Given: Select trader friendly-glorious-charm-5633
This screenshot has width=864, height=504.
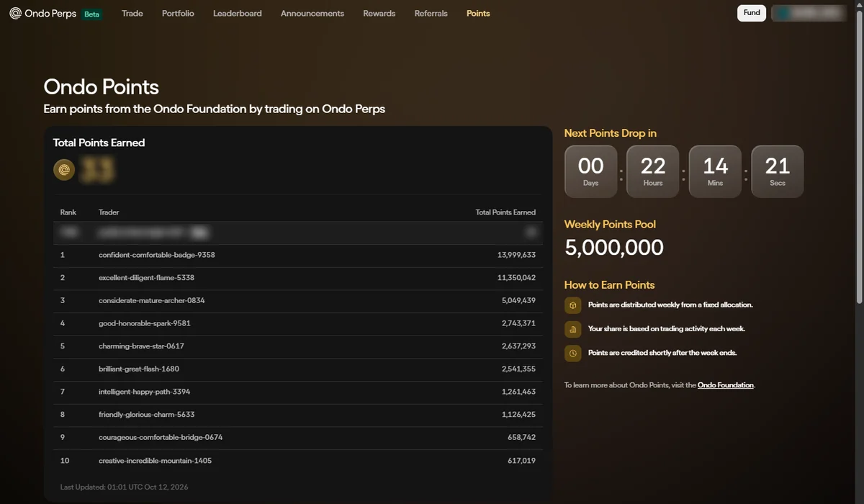Looking at the screenshot, I should (147, 415).
